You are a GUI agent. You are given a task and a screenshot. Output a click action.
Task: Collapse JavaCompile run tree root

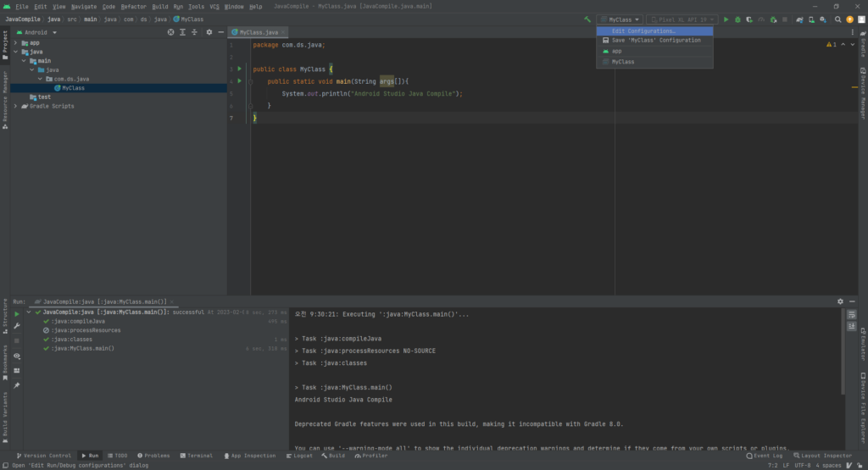tap(29, 312)
